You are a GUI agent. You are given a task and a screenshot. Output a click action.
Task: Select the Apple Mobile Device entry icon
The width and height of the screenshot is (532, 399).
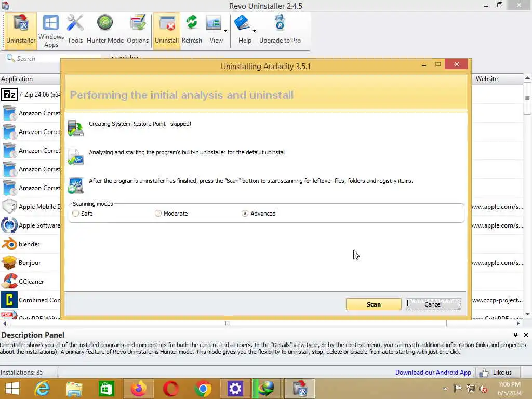click(x=9, y=206)
